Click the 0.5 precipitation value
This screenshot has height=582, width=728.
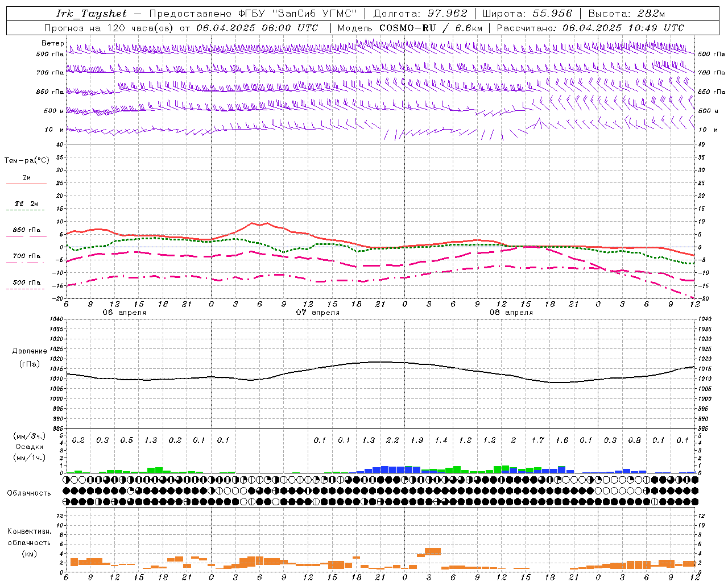coord(127,440)
